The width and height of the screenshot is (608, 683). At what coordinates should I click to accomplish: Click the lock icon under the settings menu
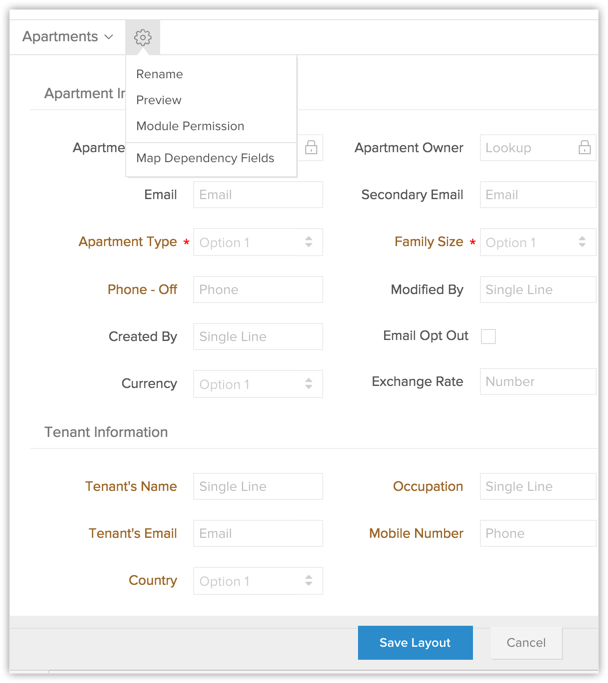pyautogui.click(x=311, y=148)
